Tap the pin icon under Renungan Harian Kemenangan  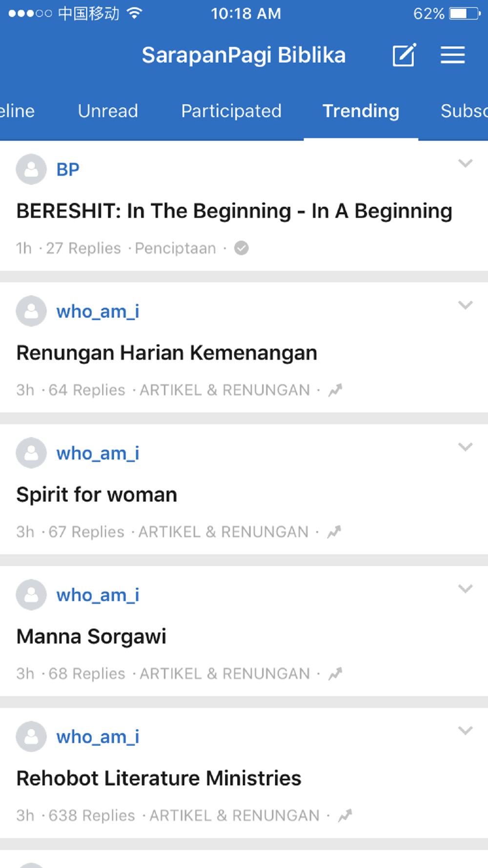335,390
